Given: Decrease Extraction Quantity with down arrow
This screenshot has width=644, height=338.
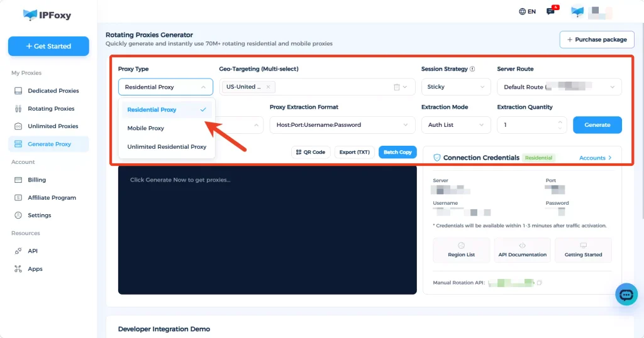Looking at the screenshot, I should click(560, 128).
